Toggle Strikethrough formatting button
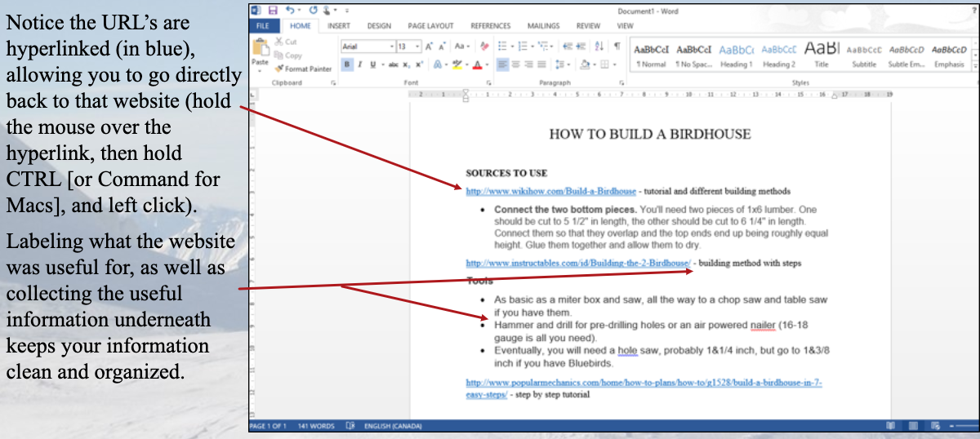 393,64
